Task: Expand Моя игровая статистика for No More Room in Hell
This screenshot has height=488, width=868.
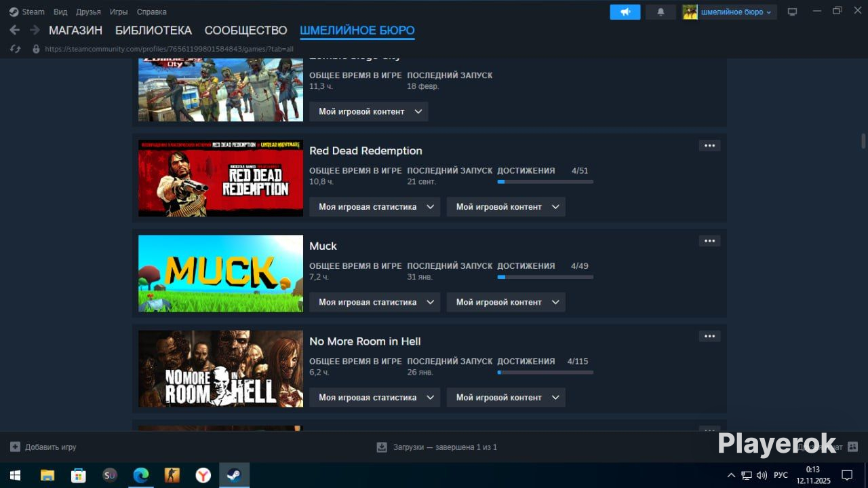Action: tap(375, 397)
